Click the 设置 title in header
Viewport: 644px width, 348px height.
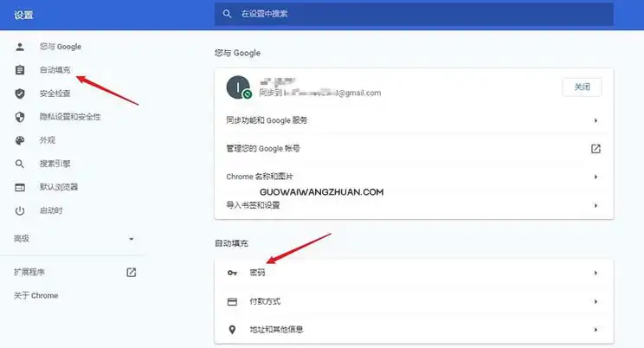point(23,16)
